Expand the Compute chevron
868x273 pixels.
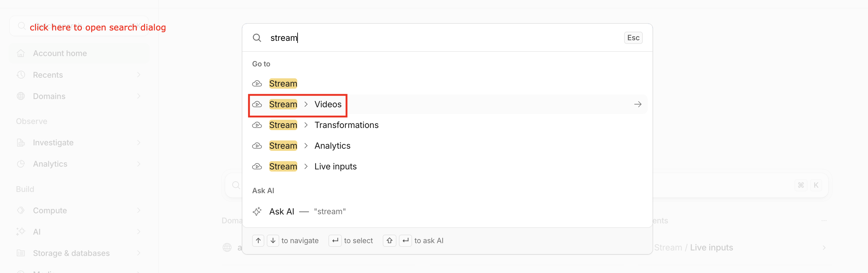[x=139, y=211]
